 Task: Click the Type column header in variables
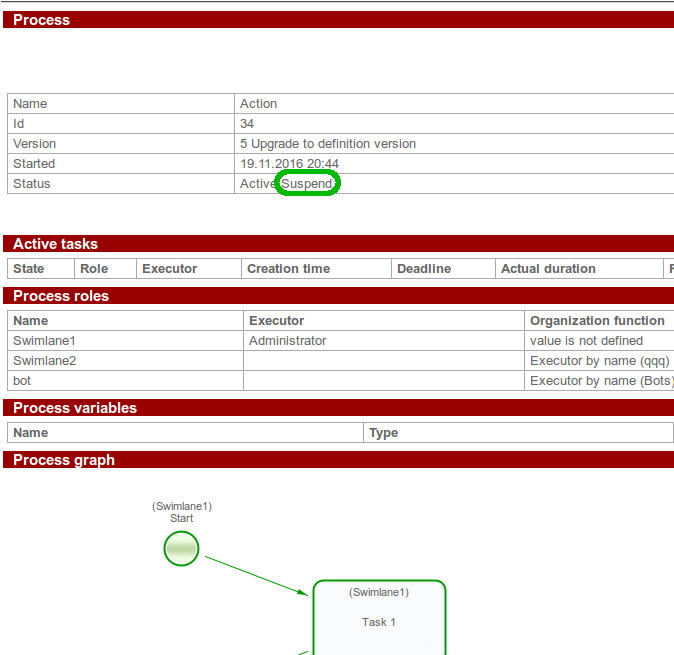click(x=384, y=433)
